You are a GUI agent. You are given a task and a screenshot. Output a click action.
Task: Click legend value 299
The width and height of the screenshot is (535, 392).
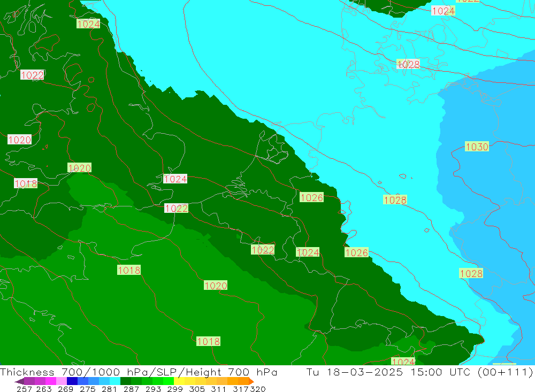click(175, 389)
